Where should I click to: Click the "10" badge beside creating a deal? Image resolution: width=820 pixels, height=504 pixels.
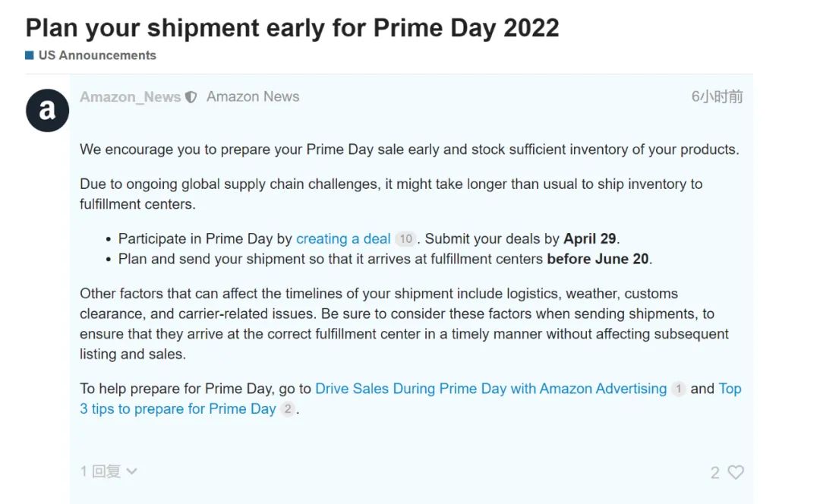pos(405,238)
